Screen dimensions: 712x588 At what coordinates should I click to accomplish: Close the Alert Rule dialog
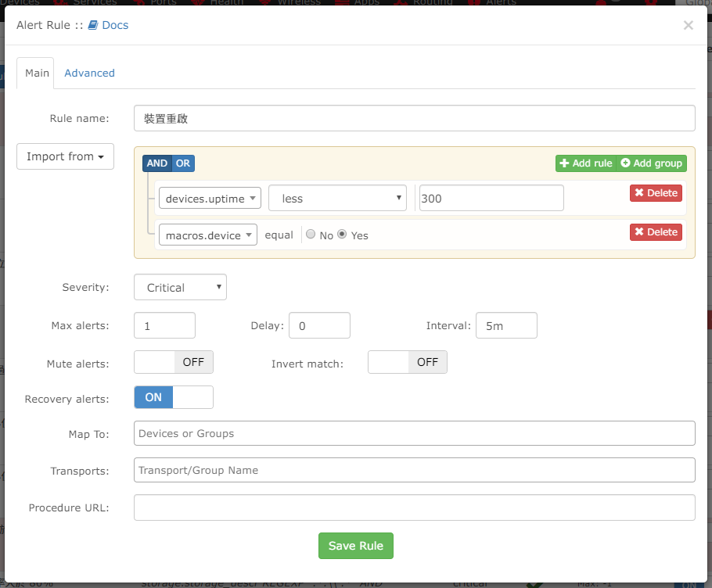(688, 25)
